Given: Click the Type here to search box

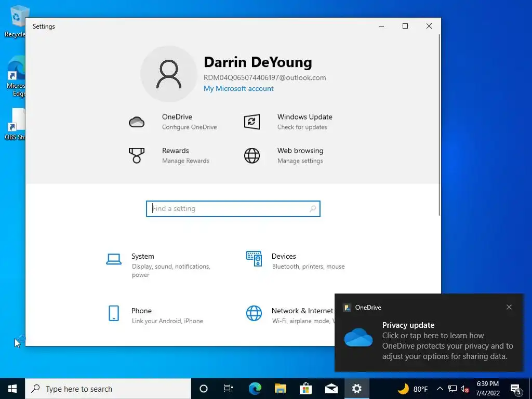Looking at the screenshot, I should pos(108,389).
